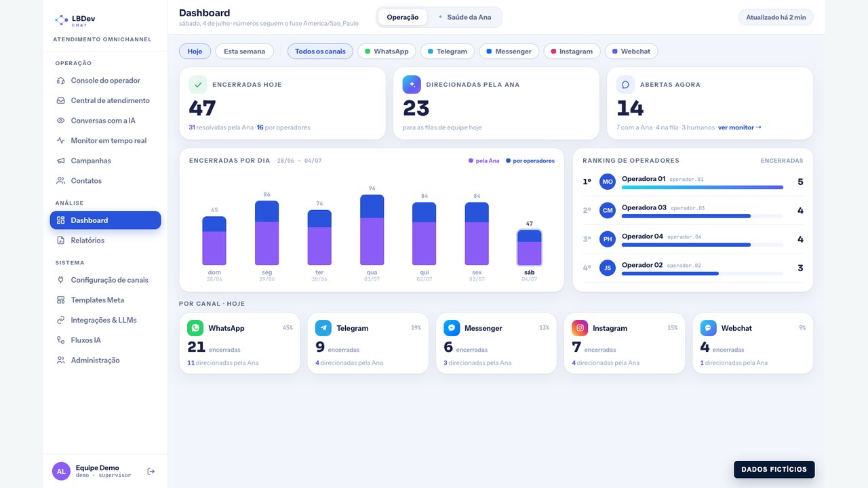Click the WhatsApp channel card icon
This screenshot has height=488, width=868.
click(x=195, y=328)
